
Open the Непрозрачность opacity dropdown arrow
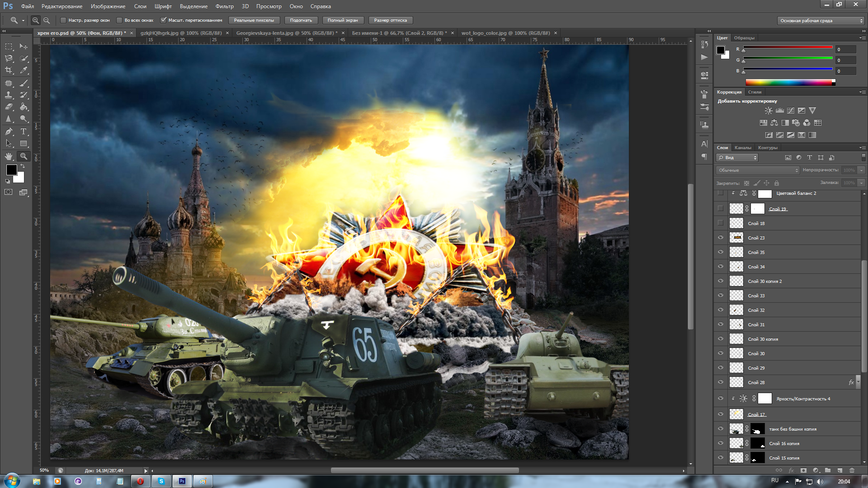coord(861,170)
